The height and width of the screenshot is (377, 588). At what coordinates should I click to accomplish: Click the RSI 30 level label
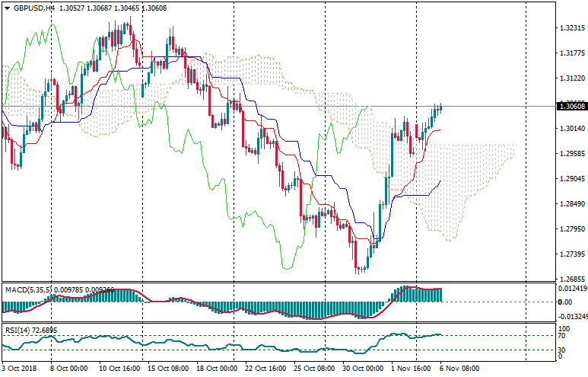[x=563, y=350]
